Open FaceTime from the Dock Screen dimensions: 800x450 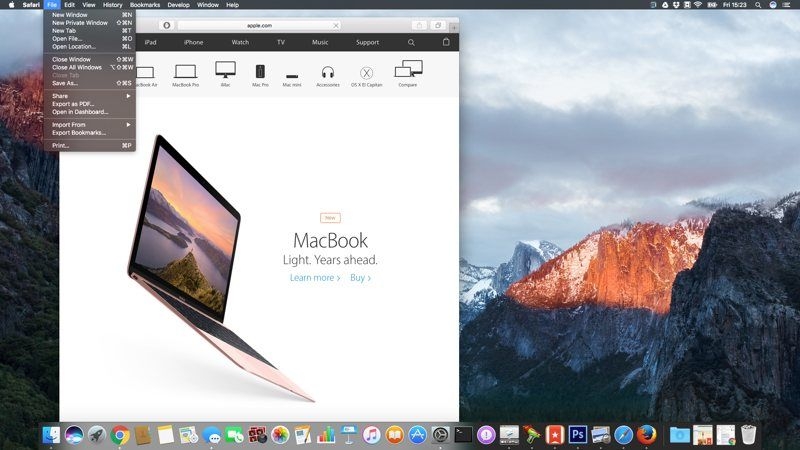pyautogui.click(x=234, y=435)
